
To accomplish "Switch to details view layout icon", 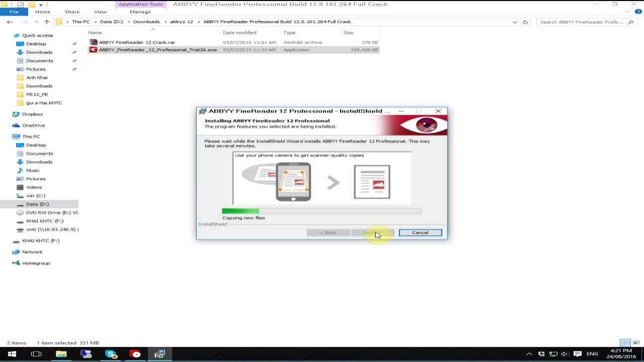I will [625, 343].
